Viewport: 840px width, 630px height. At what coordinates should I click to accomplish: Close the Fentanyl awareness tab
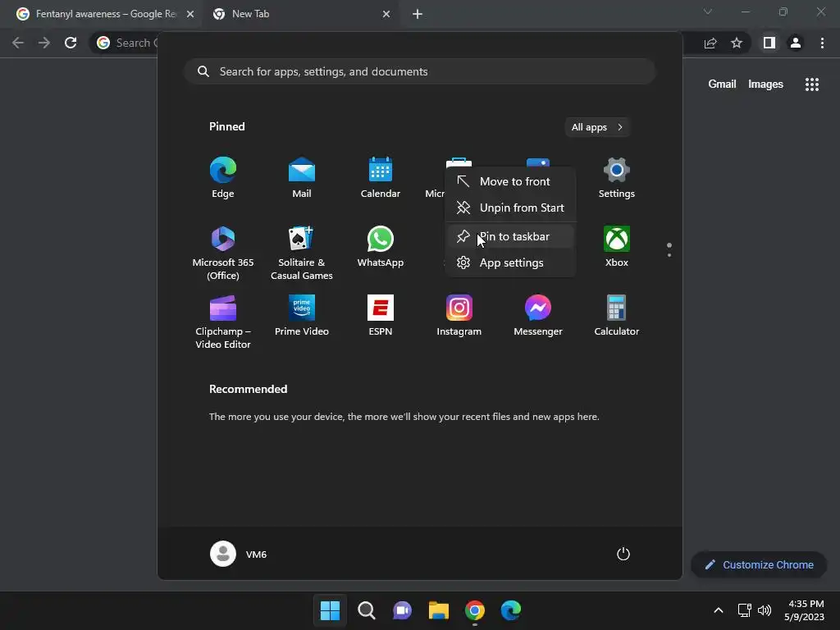click(x=190, y=15)
